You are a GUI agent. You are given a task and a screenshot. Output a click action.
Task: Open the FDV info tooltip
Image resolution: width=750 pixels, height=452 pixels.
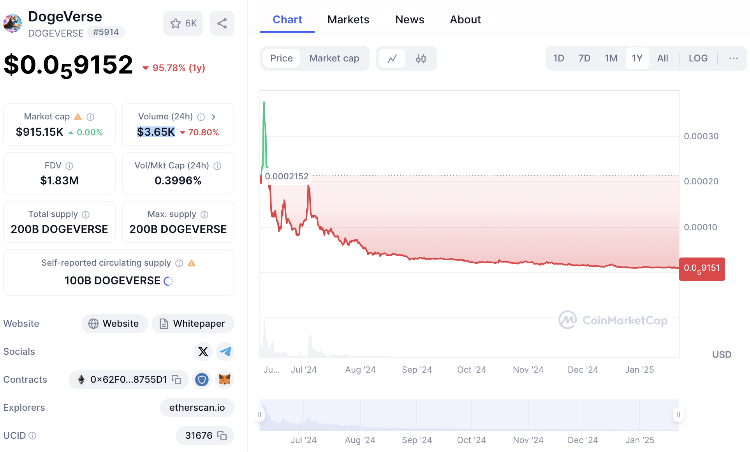click(x=69, y=166)
